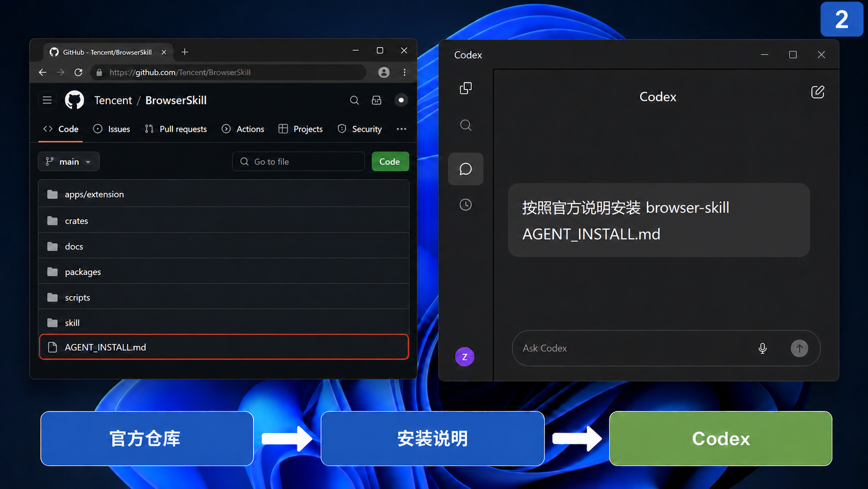Start a new chat with compose icon
This screenshot has height=489, width=868.
tap(818, 92)
